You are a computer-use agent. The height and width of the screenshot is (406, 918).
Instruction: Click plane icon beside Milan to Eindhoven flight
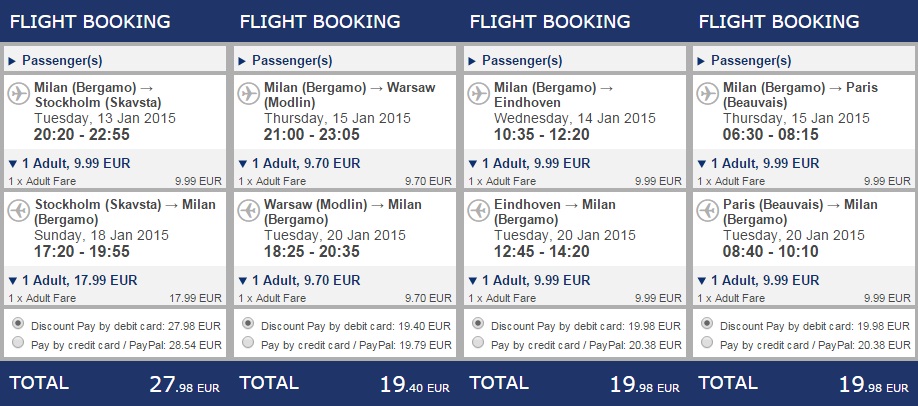479,93
